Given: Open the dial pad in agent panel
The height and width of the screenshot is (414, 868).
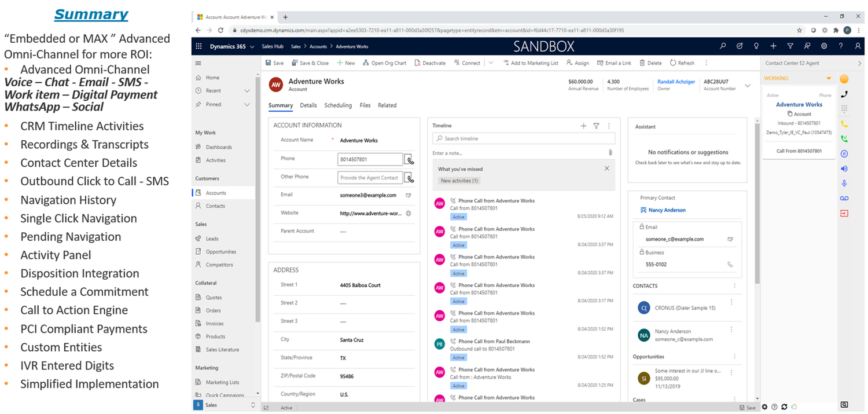Looking at the screenshot, I should coord(844,108).
